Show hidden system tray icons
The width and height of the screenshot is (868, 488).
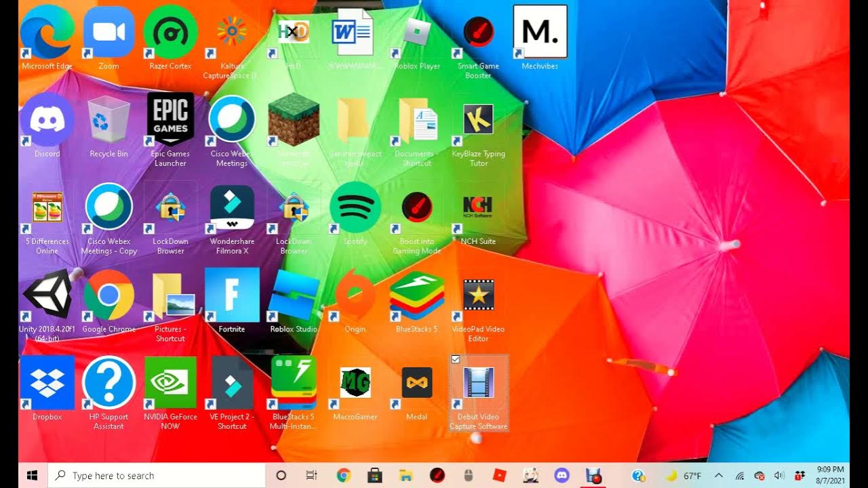pyautogui.click(x=719, y=475)
